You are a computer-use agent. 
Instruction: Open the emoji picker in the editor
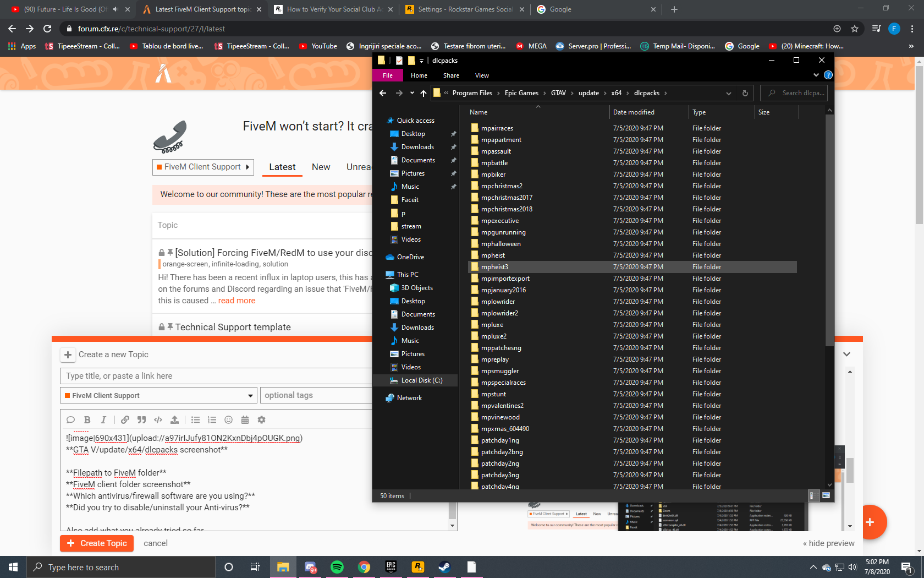coord(228,420)
